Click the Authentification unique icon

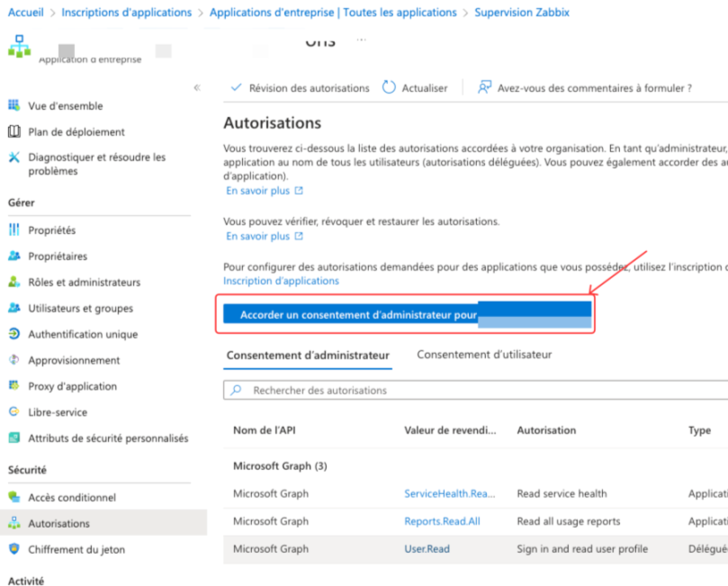(x=13, y=334)
